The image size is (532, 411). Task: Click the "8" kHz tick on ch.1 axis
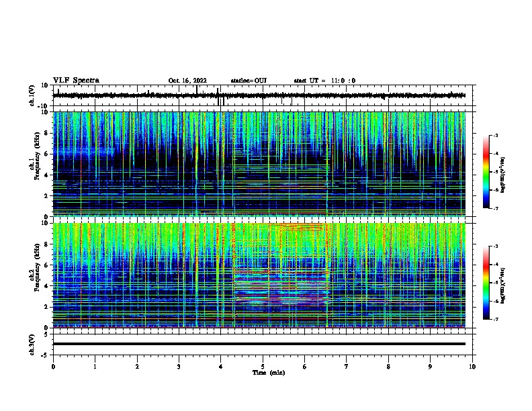[47, 133]
